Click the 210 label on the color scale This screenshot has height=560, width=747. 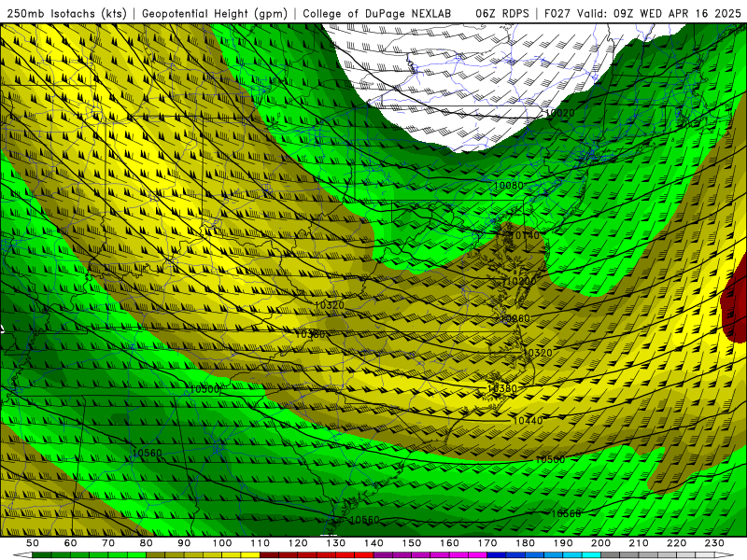[640, 543]
